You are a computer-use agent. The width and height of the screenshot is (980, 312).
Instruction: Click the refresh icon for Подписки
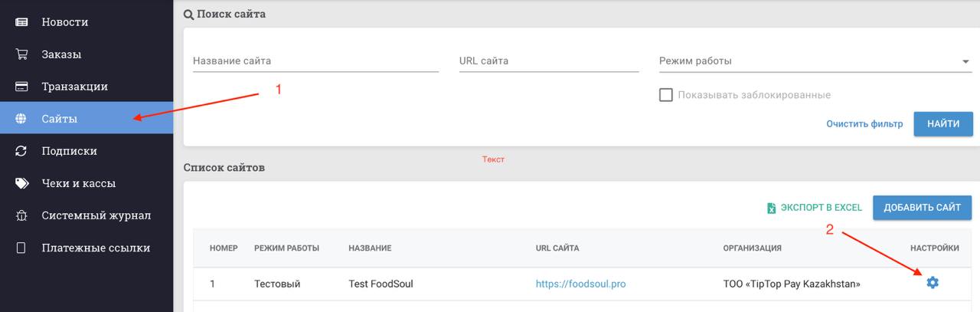pos(21,151)
